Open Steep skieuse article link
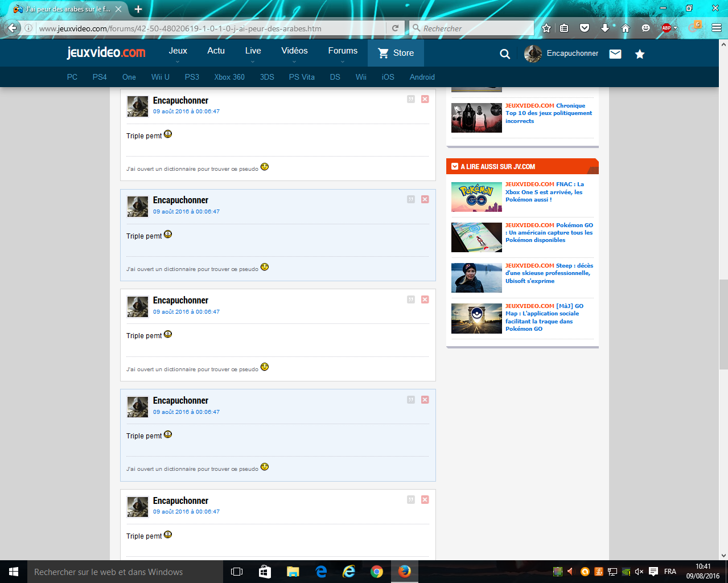 pyautogui.click(x=549, y=273)
